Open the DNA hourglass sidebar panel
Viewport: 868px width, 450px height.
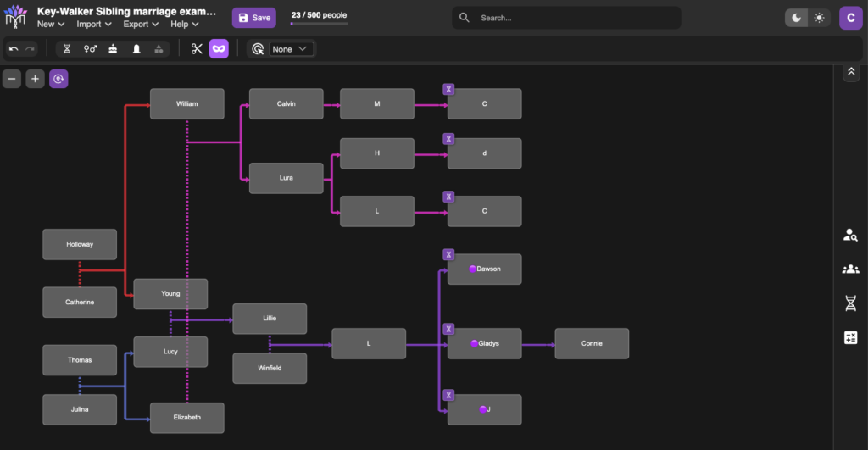click(850, 303)
